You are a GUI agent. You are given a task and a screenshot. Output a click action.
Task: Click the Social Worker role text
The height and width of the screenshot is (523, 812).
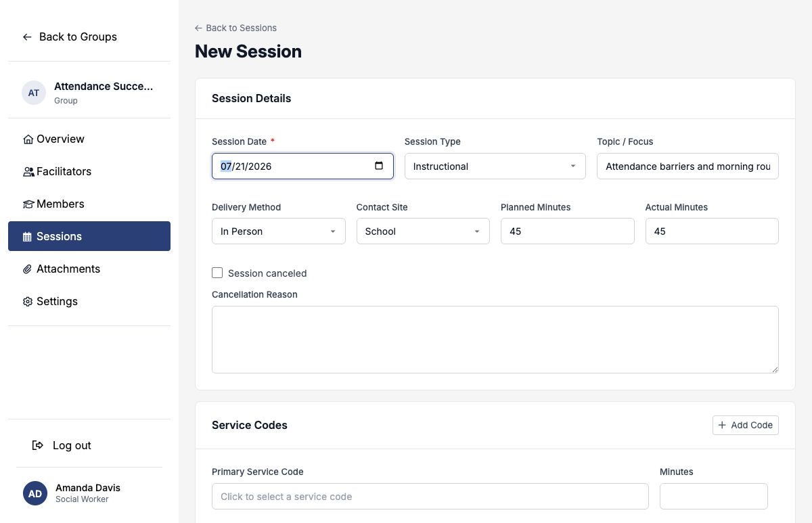(82, 499)
